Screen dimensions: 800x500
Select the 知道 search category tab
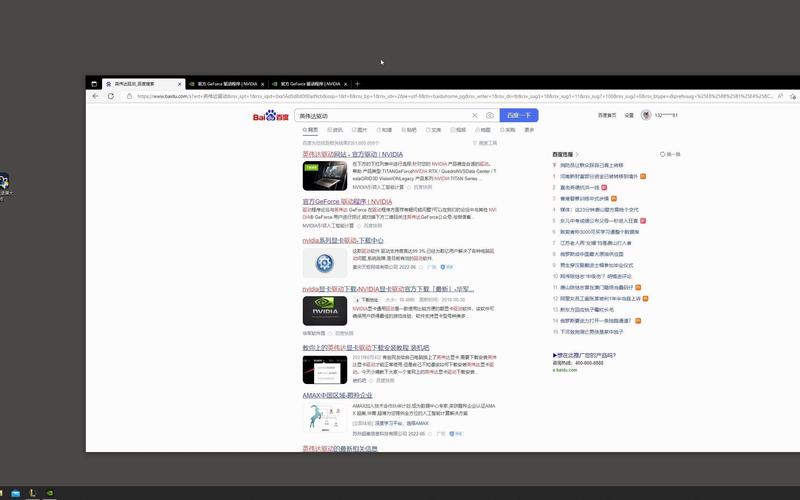384,130
